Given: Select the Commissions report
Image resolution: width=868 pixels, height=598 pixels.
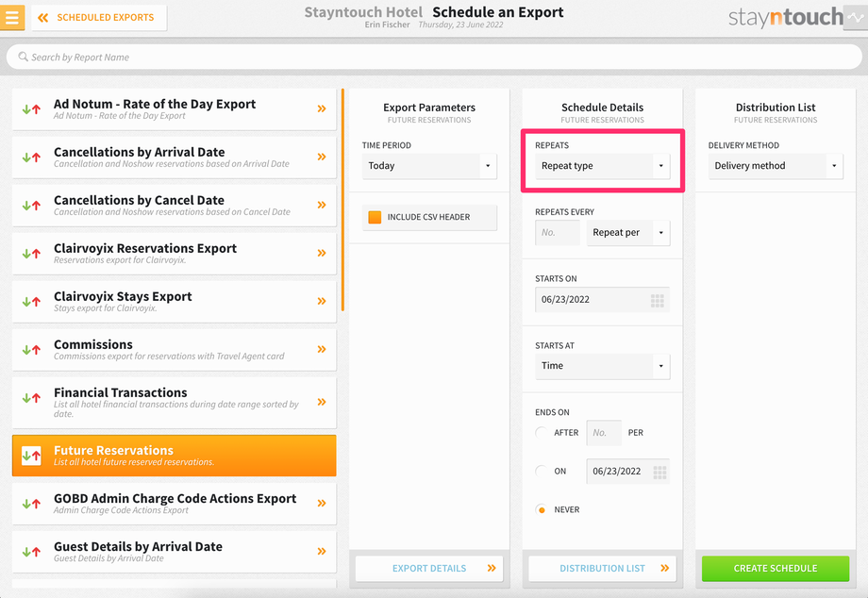Looking at the screenshot, I should coord(175,350).
